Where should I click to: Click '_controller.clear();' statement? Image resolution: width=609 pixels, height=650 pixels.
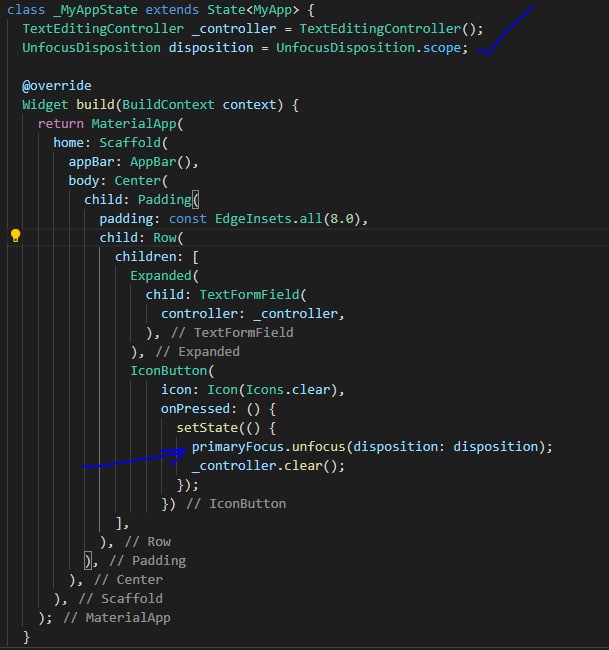pyautogui.click(x=268, y=466)
